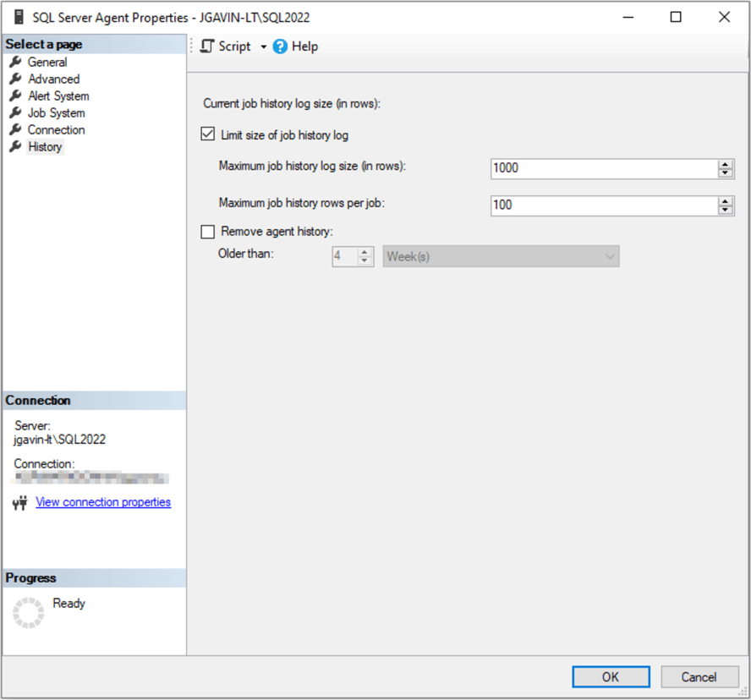Select the Connection page

56,129
